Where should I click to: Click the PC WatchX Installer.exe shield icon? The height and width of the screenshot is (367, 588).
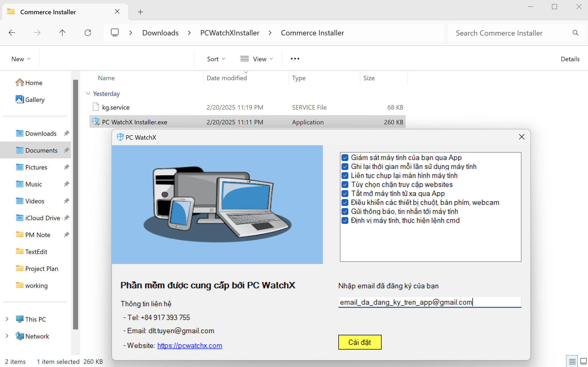pos(96,122)
